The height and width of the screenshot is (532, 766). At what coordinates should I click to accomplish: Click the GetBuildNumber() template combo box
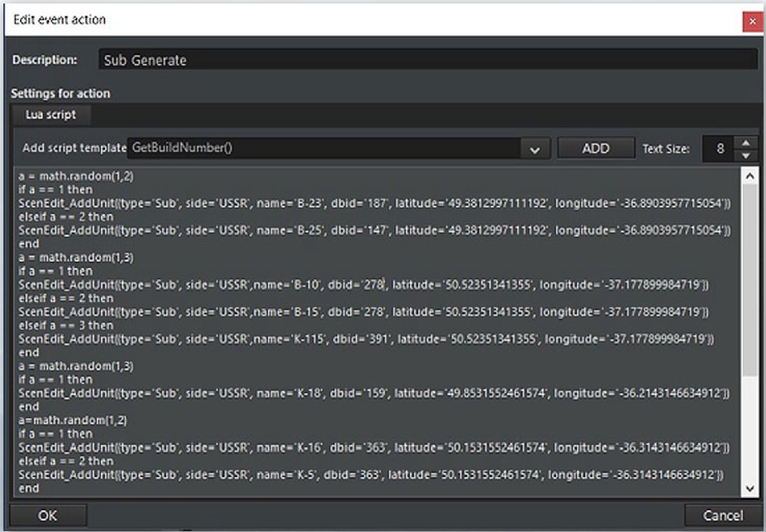click(x=324, y=148)
